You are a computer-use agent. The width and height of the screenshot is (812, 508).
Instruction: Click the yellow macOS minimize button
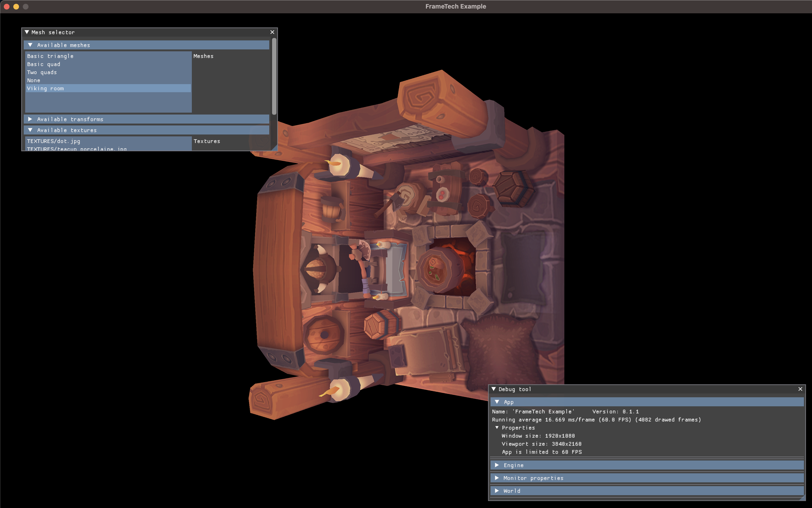16,6
